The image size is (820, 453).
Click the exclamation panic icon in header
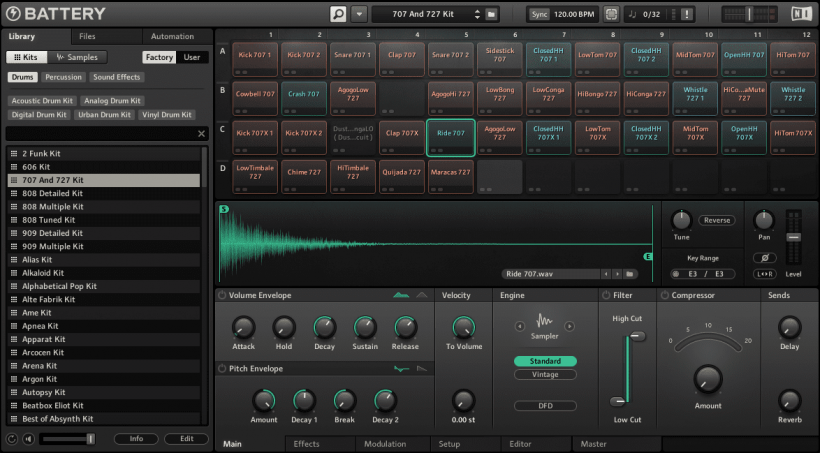(x=687, y=14)
